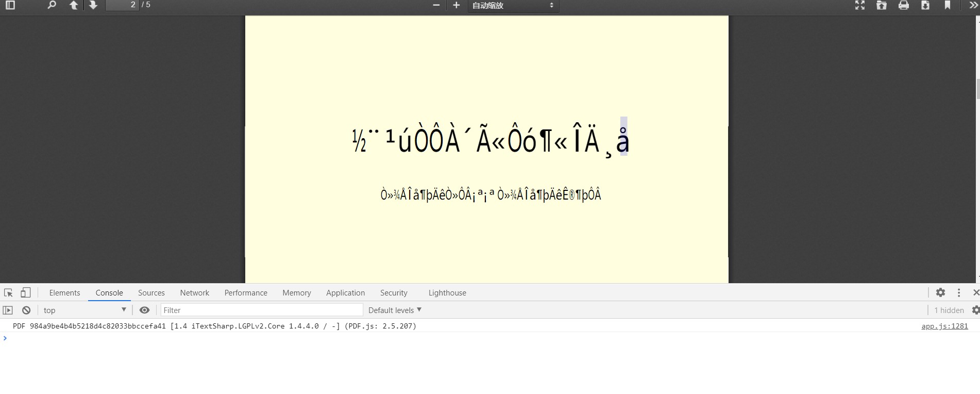
Task: Zoom in with plus button
Action: [456, 5]
